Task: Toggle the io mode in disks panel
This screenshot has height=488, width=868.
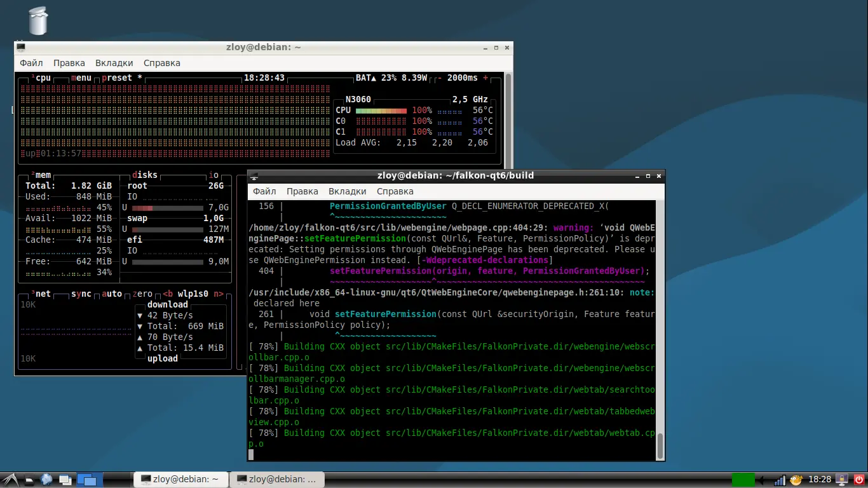Action: pyautogui.click(x=214, y=175)
